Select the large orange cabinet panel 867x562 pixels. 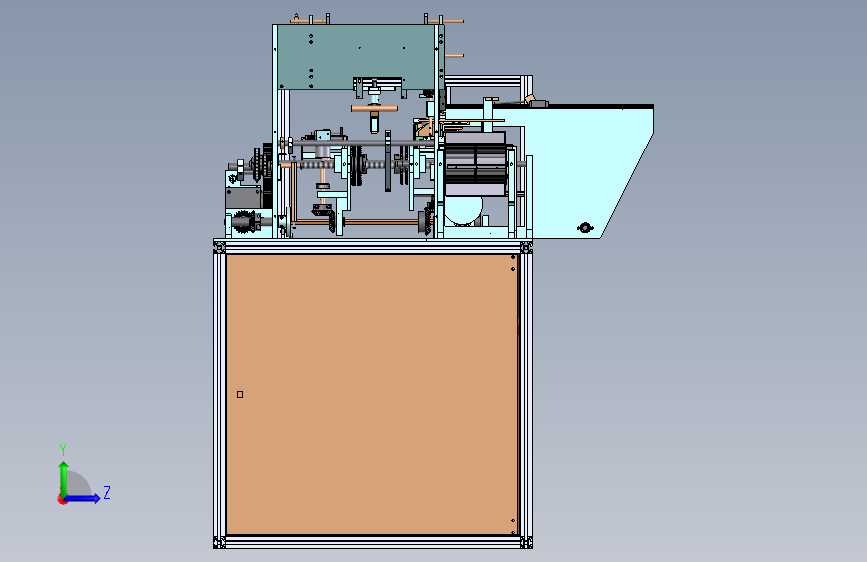(372, 394)
